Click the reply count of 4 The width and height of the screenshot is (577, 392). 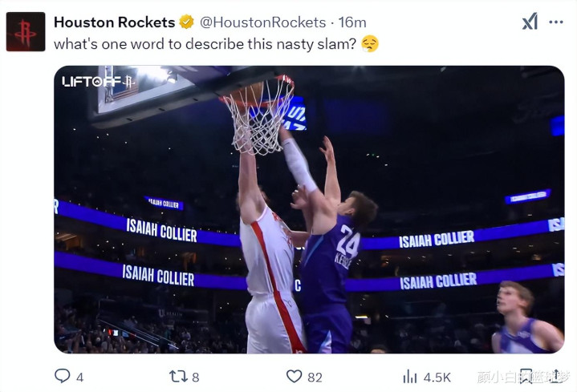click(79, 376)
